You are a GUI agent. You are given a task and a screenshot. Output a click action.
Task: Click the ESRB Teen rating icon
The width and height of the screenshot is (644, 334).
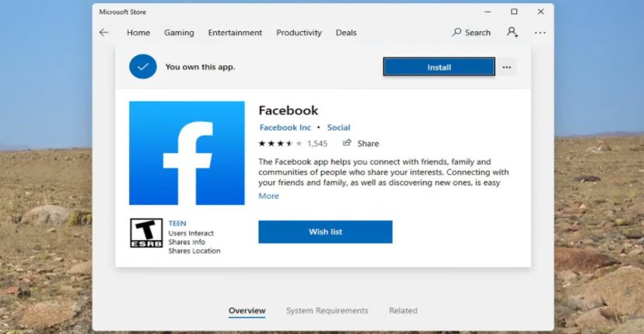(x=146, y=233)
